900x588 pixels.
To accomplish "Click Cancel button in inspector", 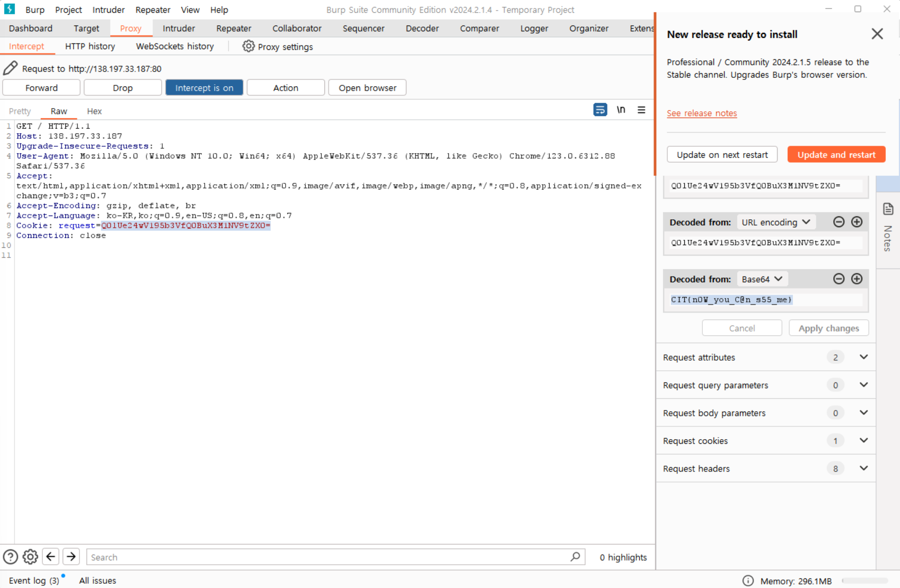I will (742, 328).
